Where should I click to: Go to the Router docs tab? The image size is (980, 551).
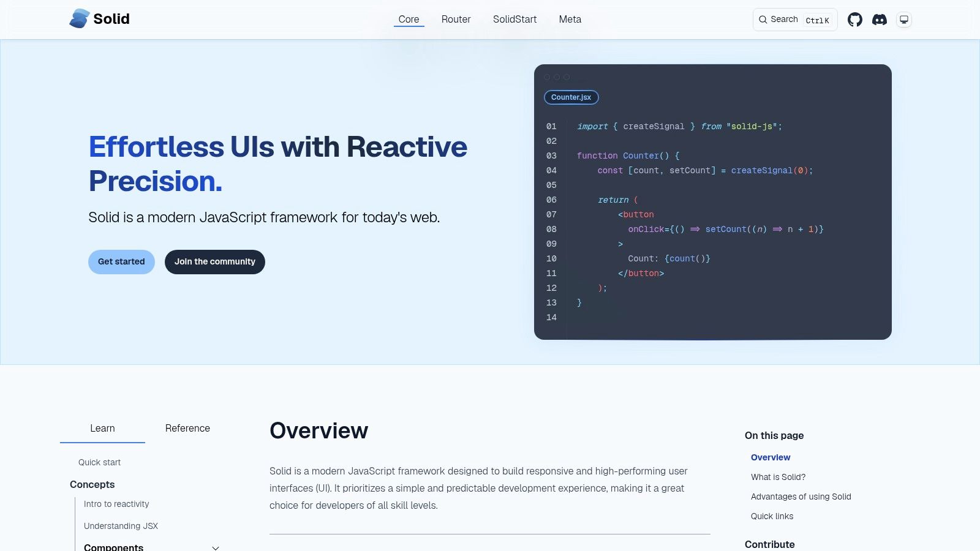tap(456, 19)
